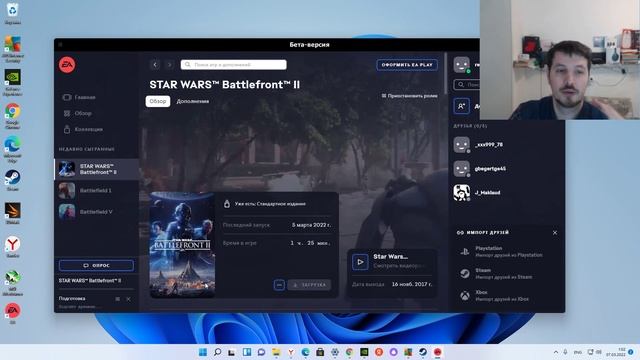640x360 pixels.
Task: Select Battlefield 1 in recent games
Action: [97, 190]
